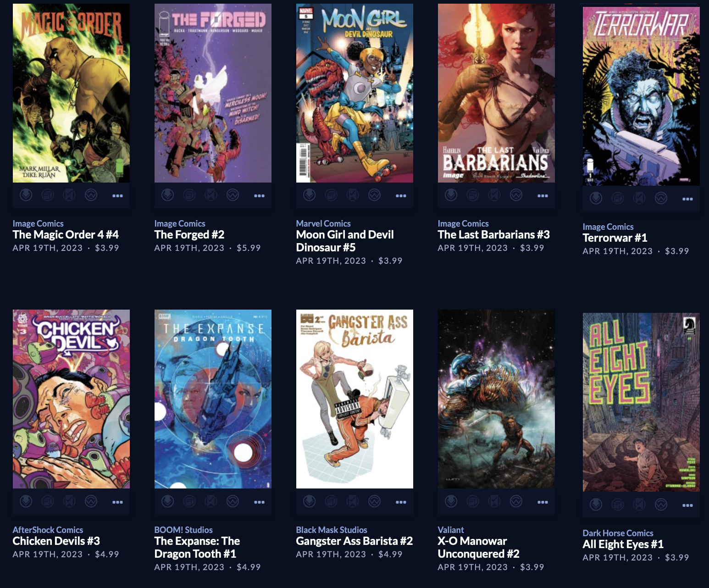Toggle read status for The Last Barbarians #3
Image resolution: width=709 pixels, height=588 pixels.
(x=494, y=195)
